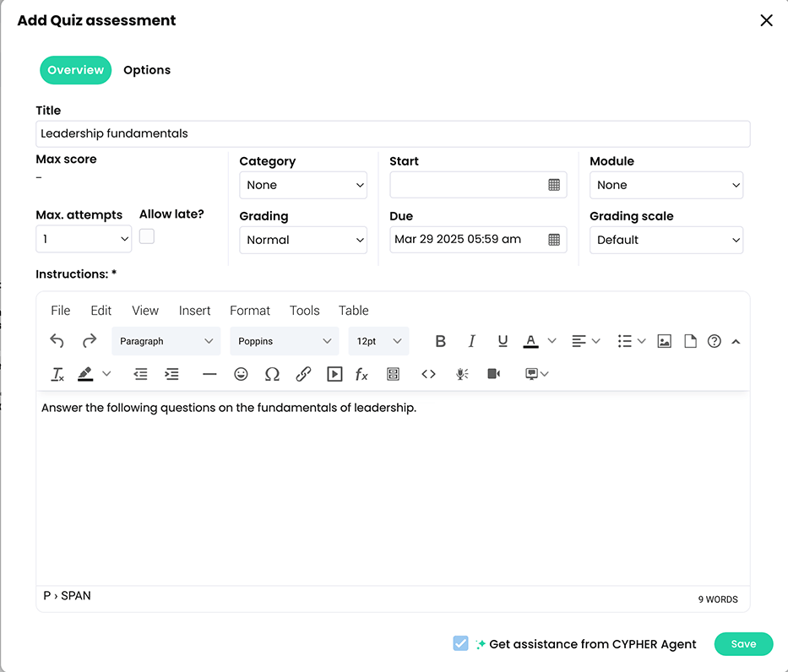Change the font from Poppins dropdown
The height and width of the screenshot is (672, 788).
click(x=284, y=340)
